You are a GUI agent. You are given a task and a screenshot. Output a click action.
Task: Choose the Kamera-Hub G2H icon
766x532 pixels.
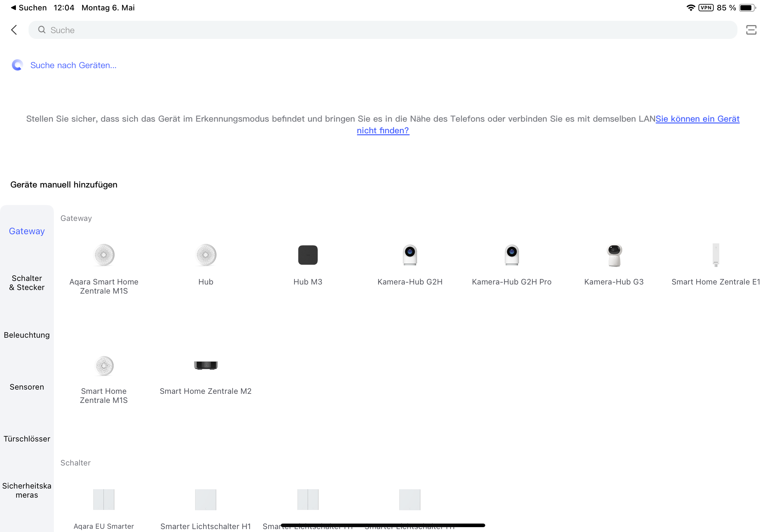point(410,255)
